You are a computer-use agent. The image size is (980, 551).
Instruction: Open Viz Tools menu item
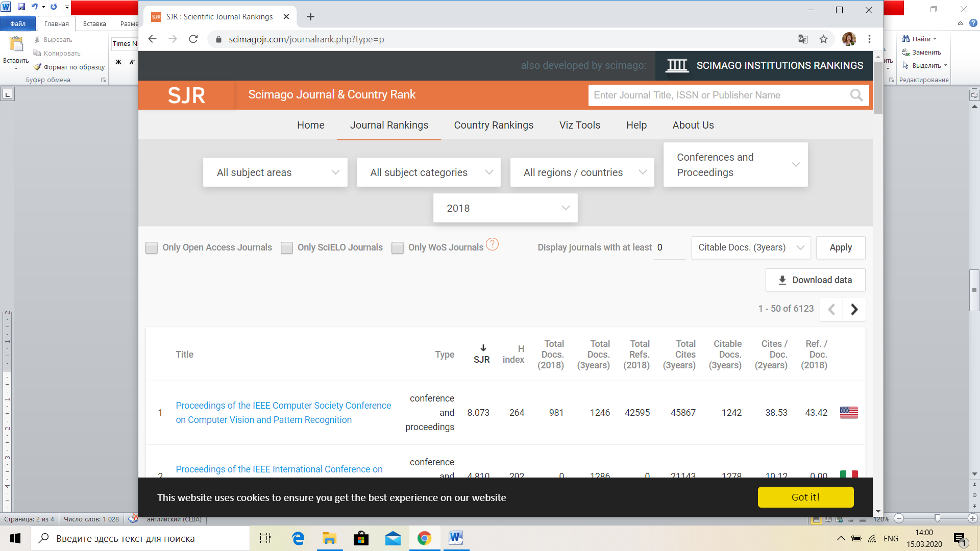click(x=580, y=125)
